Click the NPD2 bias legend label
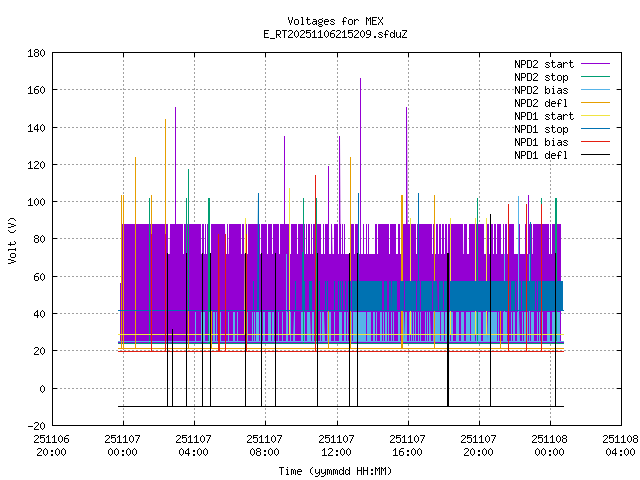The height and width of the screenshot is (480, 640). coord(541,90)
